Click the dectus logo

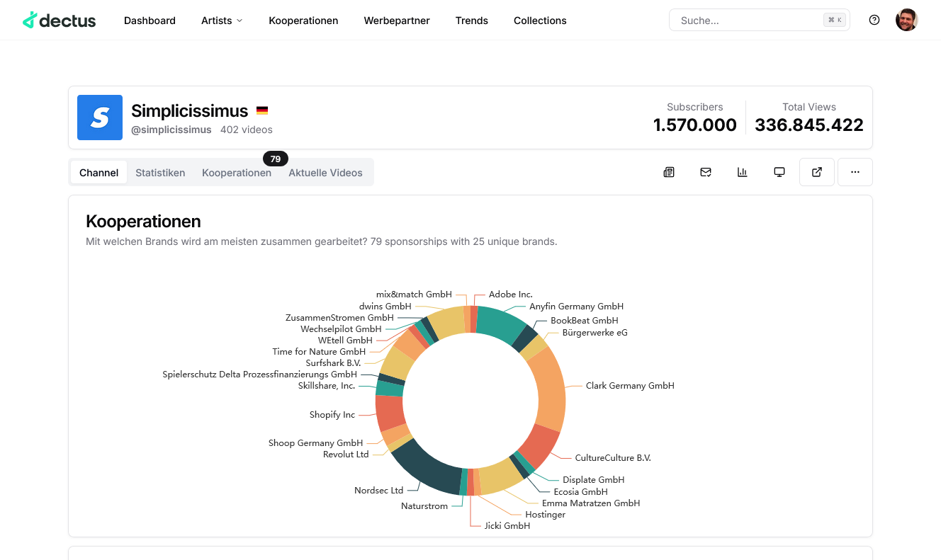tap(60, 21)
